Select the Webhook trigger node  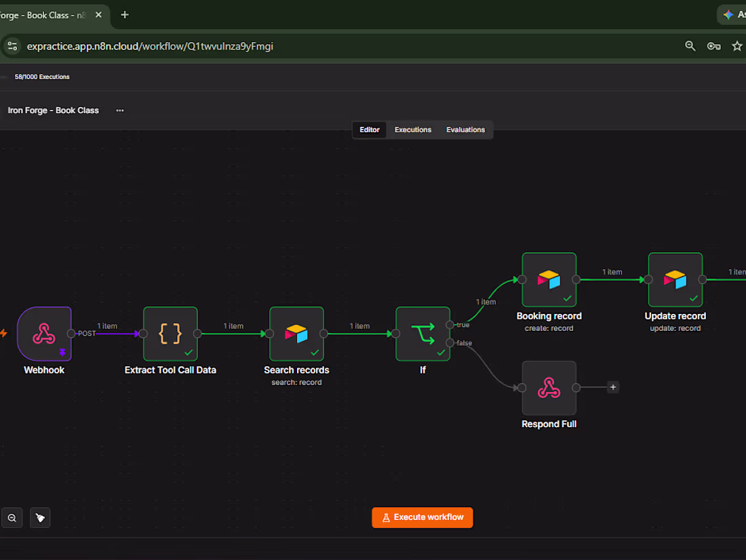click(44, 334)
